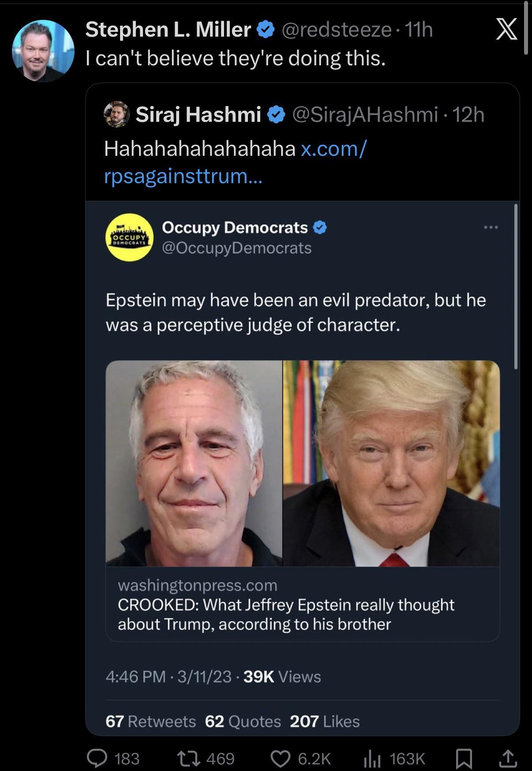Click the @redsteeze handle
532x771 pixels.
pyautogui.click(x=336, y=30)
